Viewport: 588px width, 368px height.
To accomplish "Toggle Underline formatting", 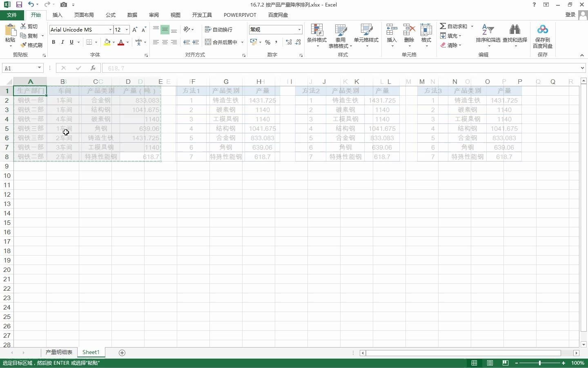I will 71,42.
